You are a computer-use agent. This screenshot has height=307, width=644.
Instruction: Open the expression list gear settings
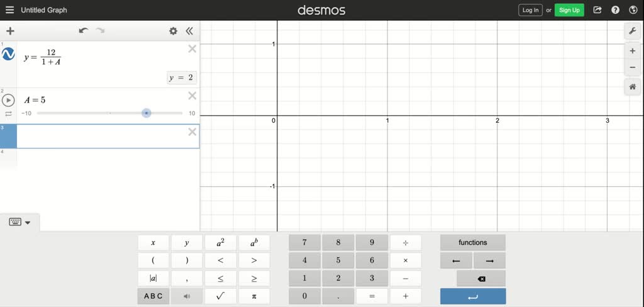point(174,31)
